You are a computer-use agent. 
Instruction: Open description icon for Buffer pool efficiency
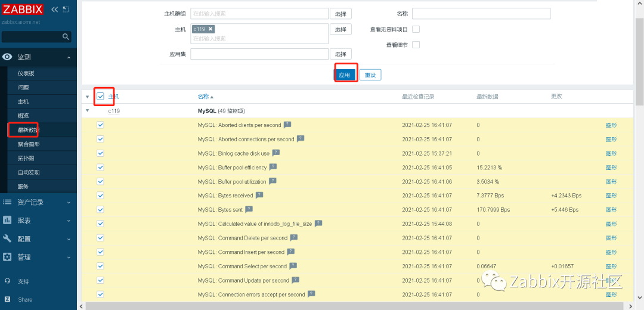pyautogui.click(x=273, y=167)
